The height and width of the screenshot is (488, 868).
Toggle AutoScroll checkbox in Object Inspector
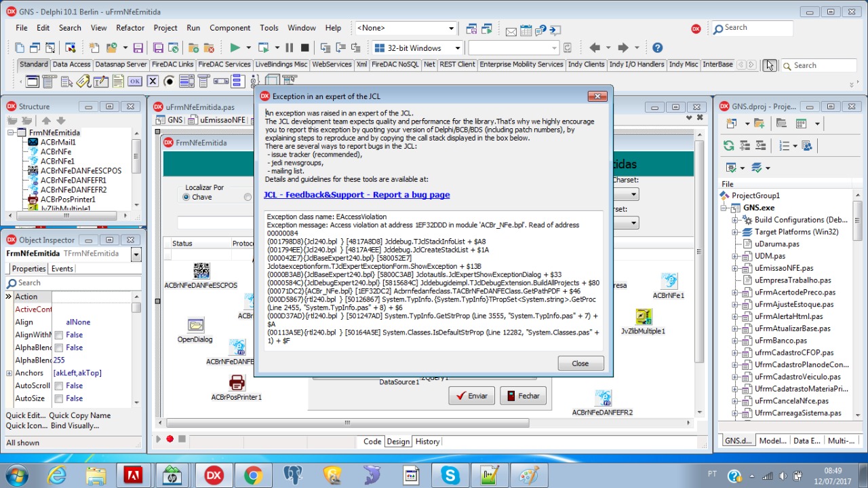pos(59,386)
